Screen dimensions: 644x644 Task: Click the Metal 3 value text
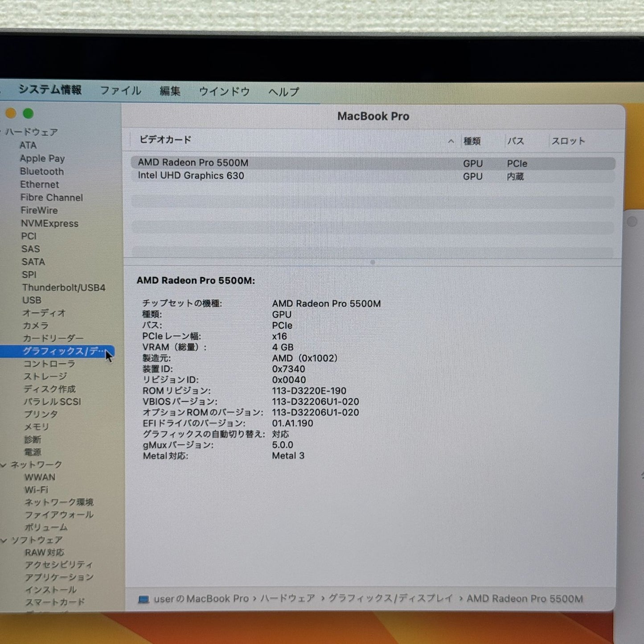288,456
